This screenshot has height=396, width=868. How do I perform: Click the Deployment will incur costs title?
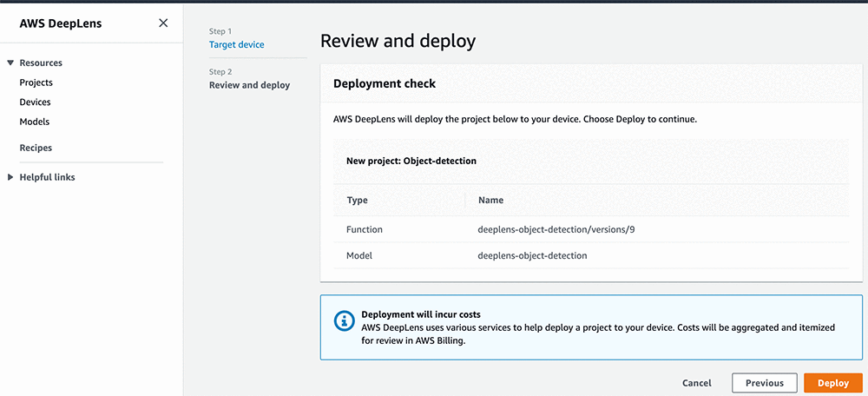pos(421,314)
